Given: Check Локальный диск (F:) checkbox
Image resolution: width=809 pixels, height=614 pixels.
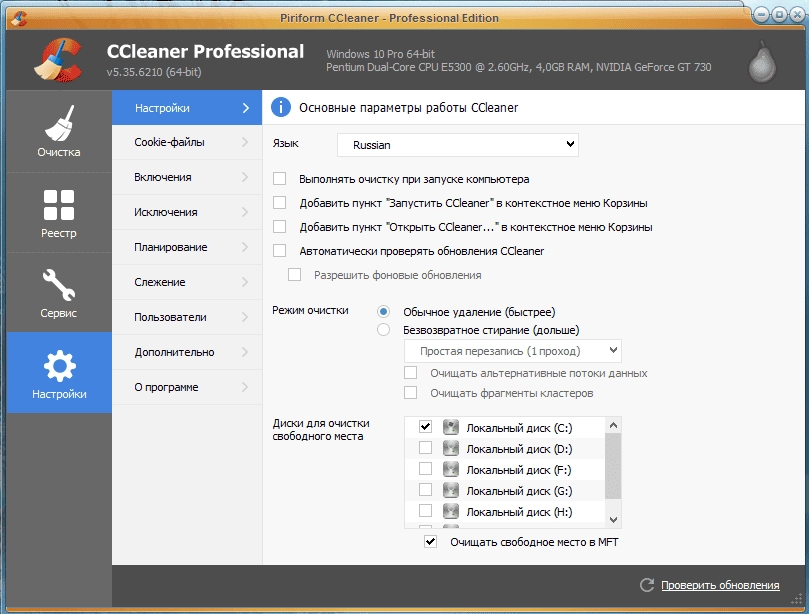Looking at the screenshot, I should coord(425,469).
